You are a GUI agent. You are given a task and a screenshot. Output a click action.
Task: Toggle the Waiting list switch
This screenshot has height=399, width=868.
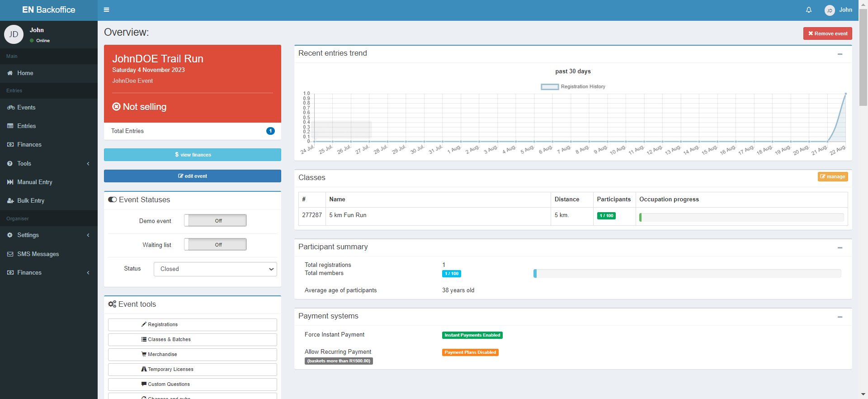(x=215, y=244)
